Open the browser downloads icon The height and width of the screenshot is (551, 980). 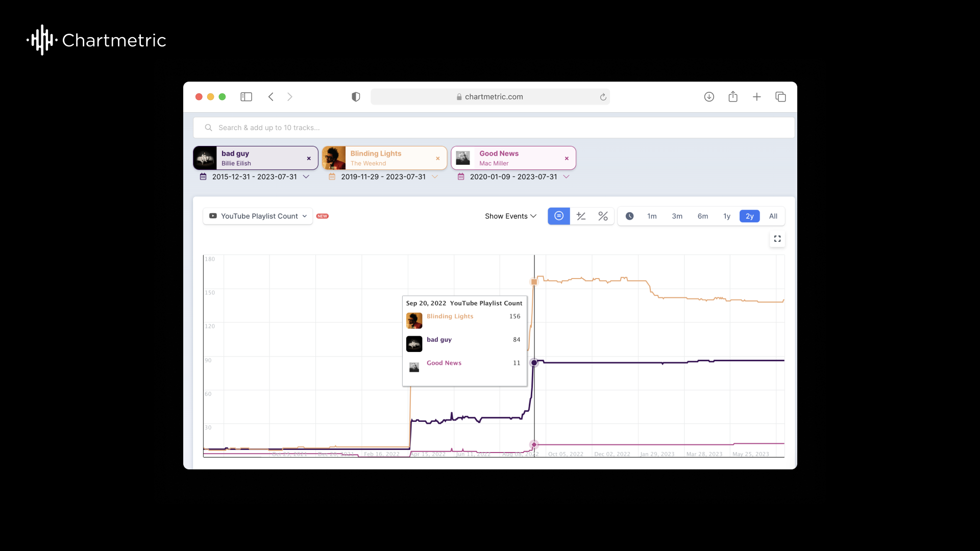point(709,97)
